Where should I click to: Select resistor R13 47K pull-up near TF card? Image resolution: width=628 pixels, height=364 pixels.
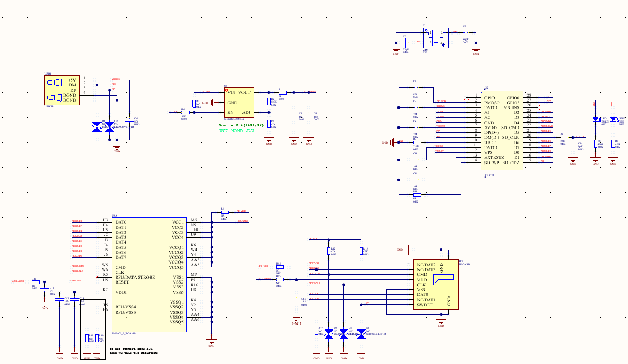click(x=361, y=251)
